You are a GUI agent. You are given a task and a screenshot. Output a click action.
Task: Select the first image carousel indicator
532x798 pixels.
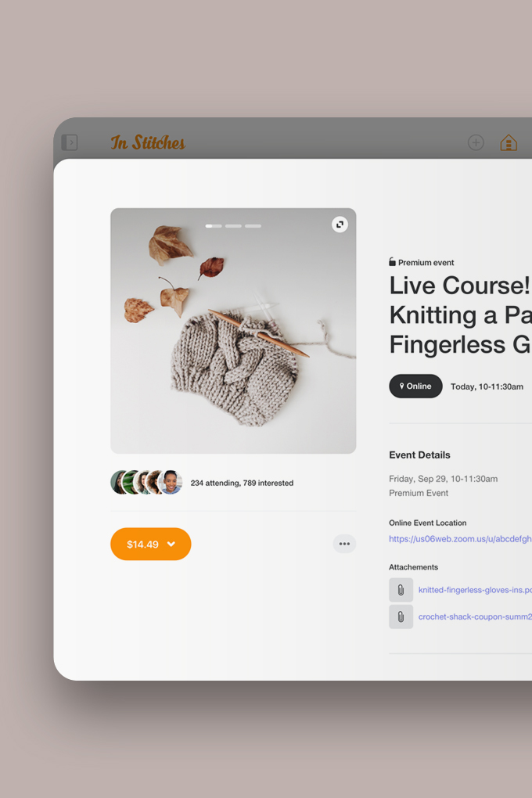click(x=214, y=226)
